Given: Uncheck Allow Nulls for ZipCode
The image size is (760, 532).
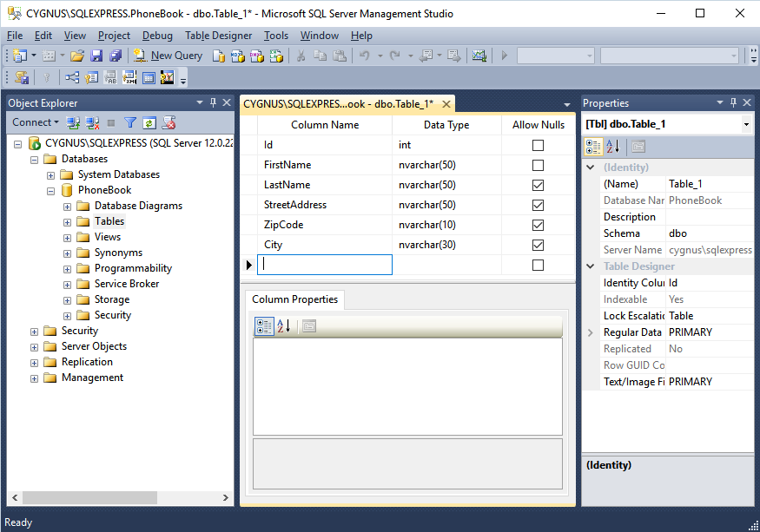Looking at the screenshot, I should point(538,225).
